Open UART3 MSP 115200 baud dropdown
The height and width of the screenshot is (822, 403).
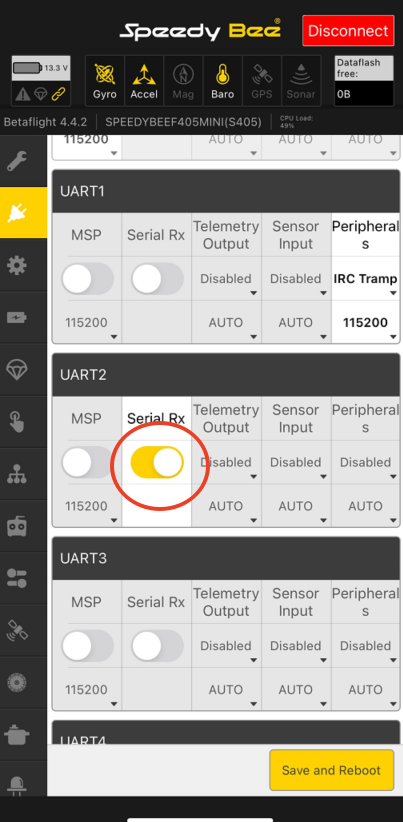87,690
